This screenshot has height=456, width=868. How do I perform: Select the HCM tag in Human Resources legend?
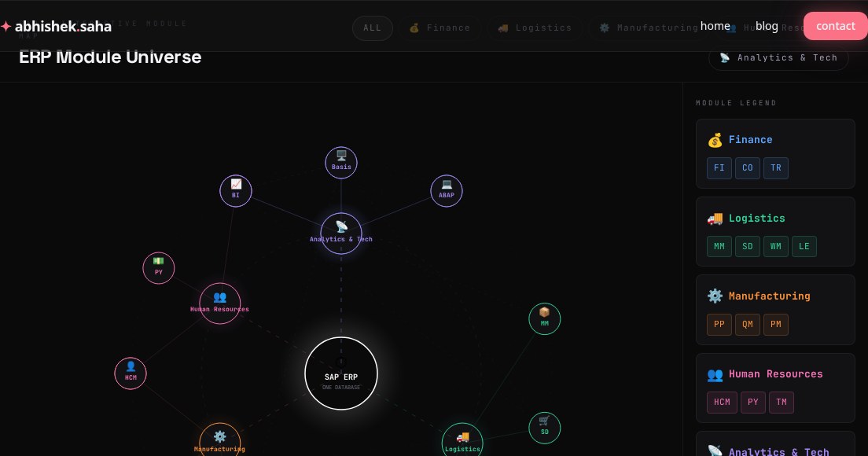pos(722,403)
